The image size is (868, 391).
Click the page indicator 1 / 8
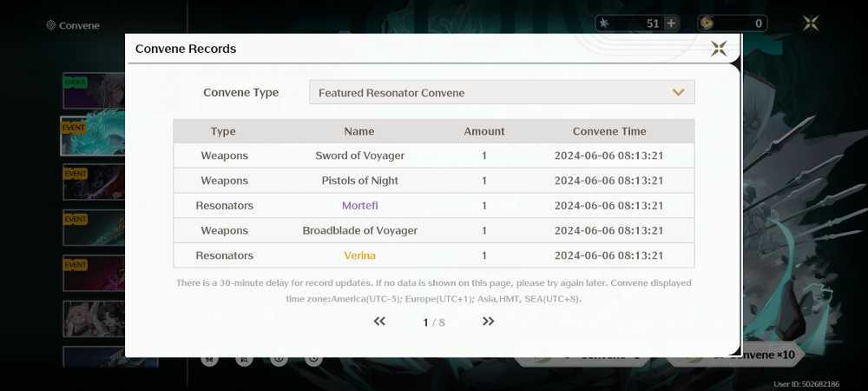433,322
